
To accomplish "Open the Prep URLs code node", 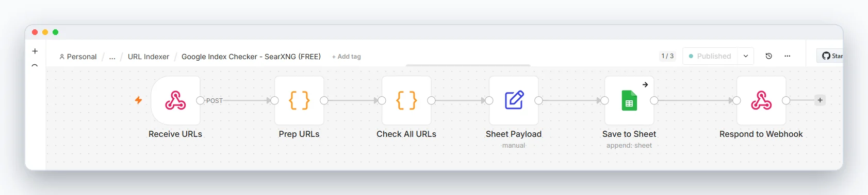I will coord(299,100).
